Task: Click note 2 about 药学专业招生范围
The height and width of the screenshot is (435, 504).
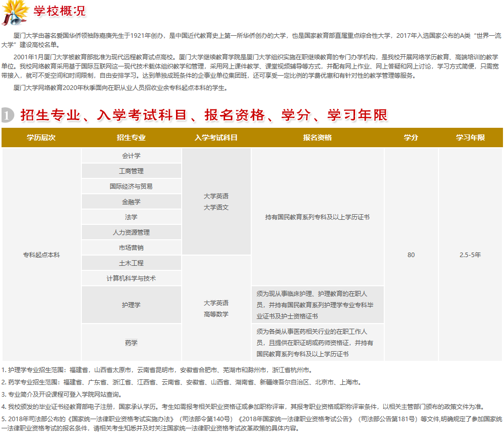Action: click(182, 382)
